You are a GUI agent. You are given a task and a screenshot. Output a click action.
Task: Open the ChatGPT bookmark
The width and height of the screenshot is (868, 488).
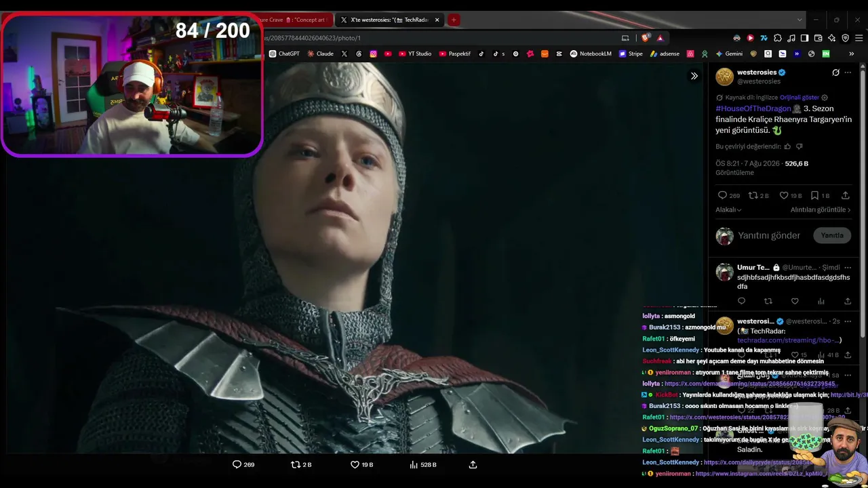tap(284, 54)
